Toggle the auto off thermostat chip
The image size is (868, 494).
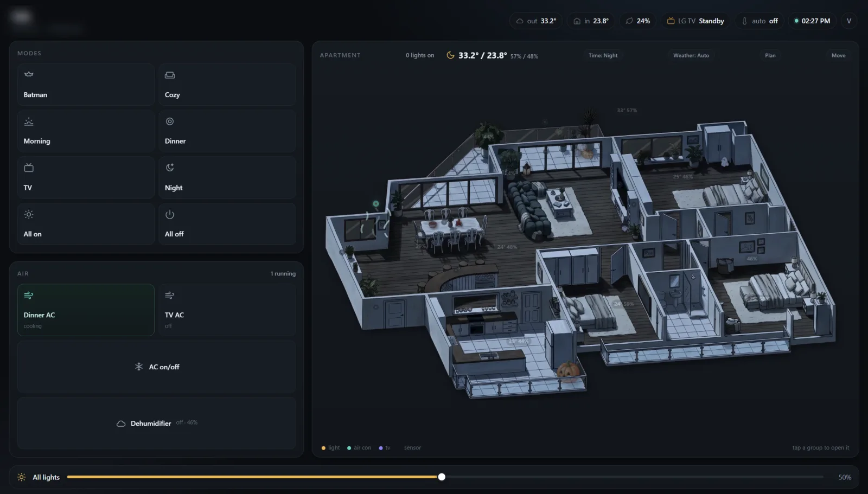click(x=759, y=21)
